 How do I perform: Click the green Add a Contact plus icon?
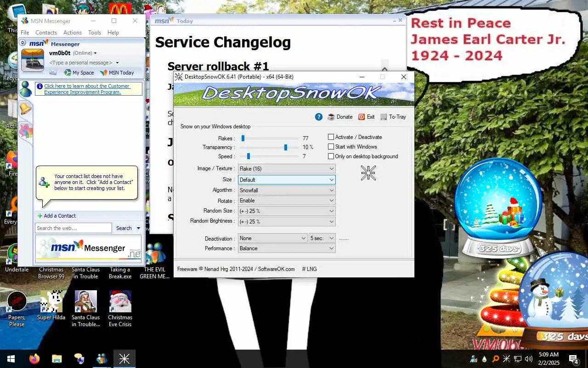[x=40, y=216]
